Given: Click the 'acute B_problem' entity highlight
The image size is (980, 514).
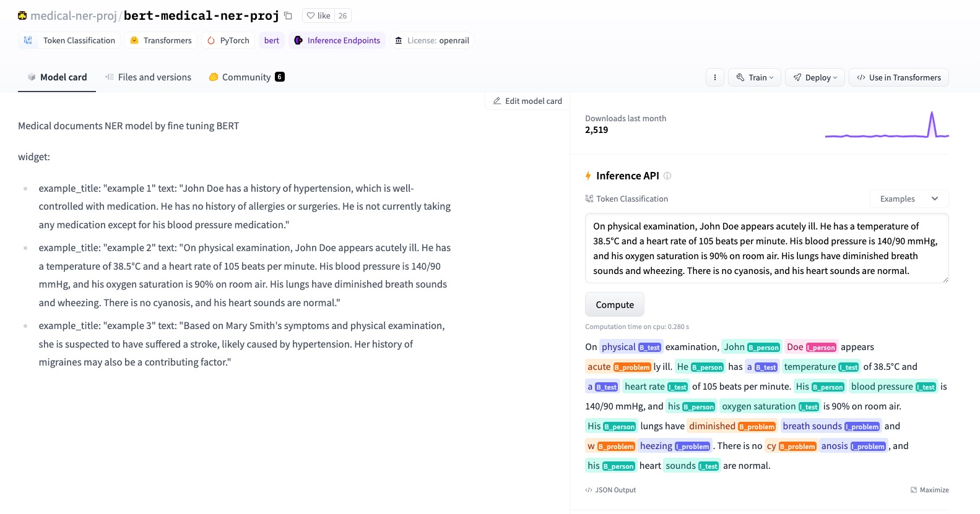Looking at the screenshot, I should click(618, 367).
